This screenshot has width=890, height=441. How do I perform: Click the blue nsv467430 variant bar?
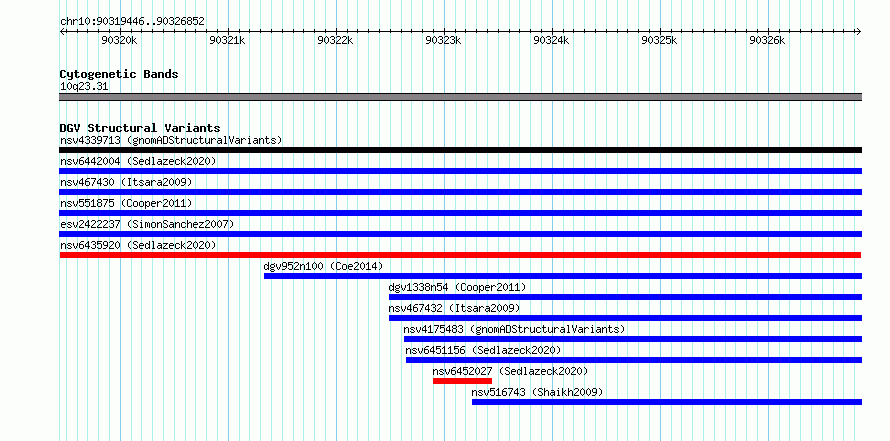click(x=460, y=192)
